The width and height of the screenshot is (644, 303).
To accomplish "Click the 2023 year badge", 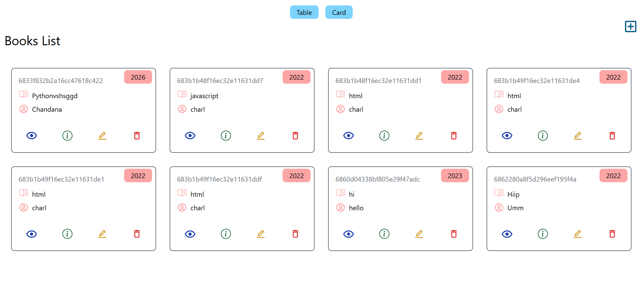I will pos(455,176).
